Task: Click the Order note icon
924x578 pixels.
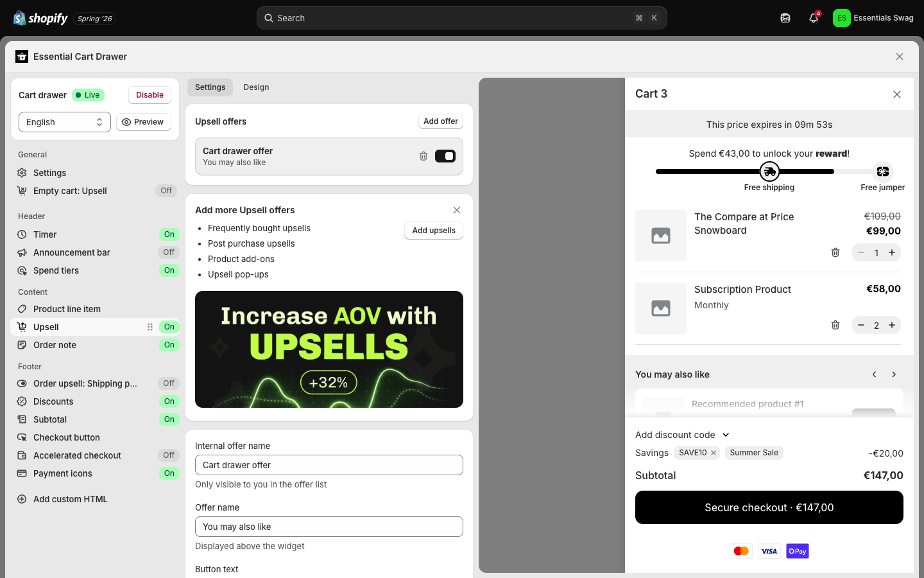Action: pos(22,345)
